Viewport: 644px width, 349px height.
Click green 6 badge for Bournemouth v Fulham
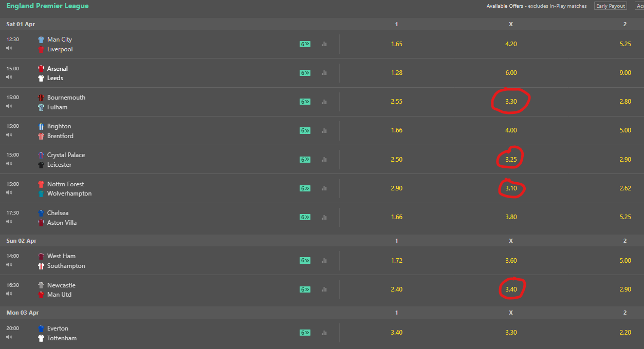click(305, 102)
